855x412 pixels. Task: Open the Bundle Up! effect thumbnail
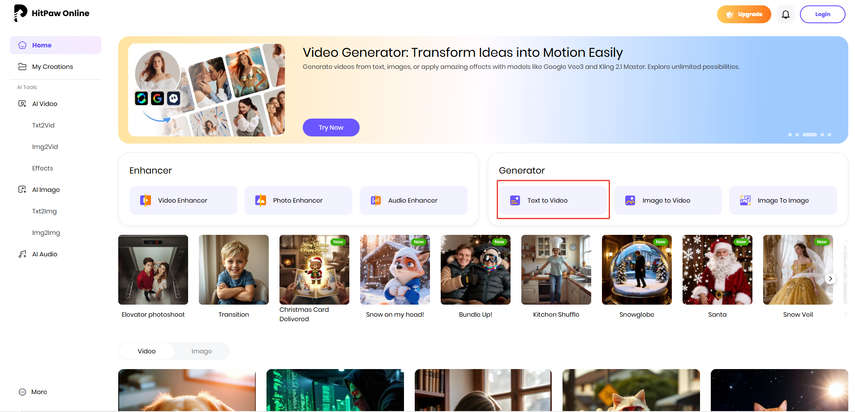tap(475, 270)
